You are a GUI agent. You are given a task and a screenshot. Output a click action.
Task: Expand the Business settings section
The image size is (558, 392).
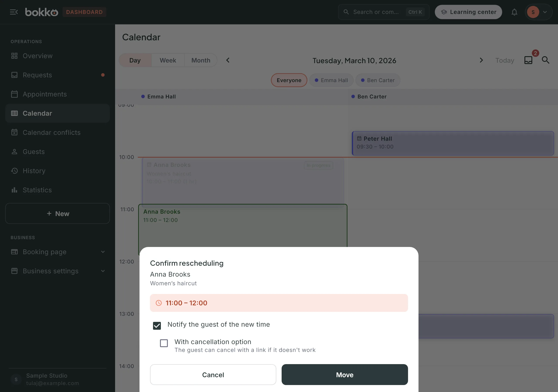tap(57, 271)
